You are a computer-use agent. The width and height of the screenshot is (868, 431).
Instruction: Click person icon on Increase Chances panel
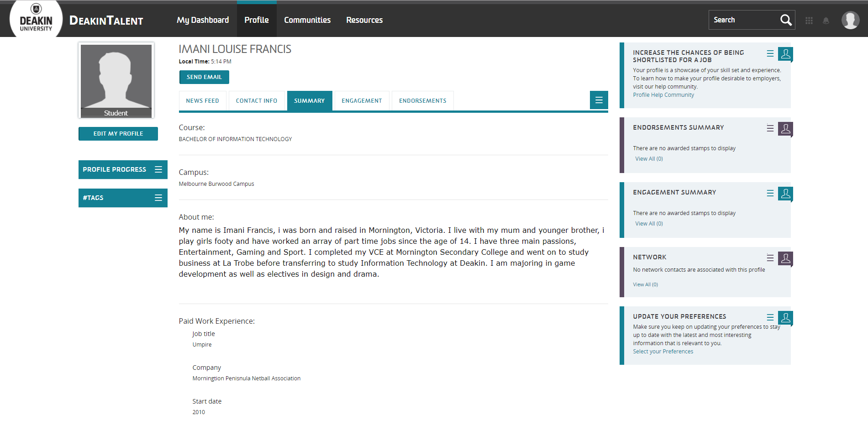(x=785, y=54)
